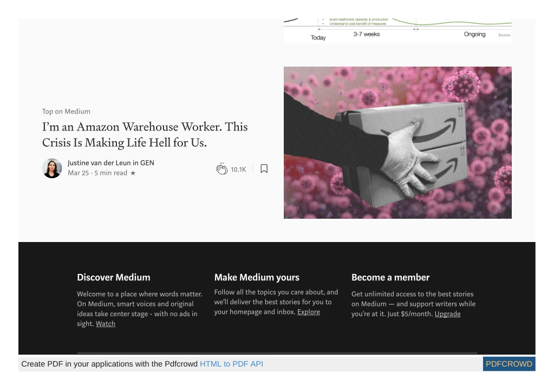Open the HTML to PDF API link
This screenshot has width=554, height=392.
[x=231, y=364]
